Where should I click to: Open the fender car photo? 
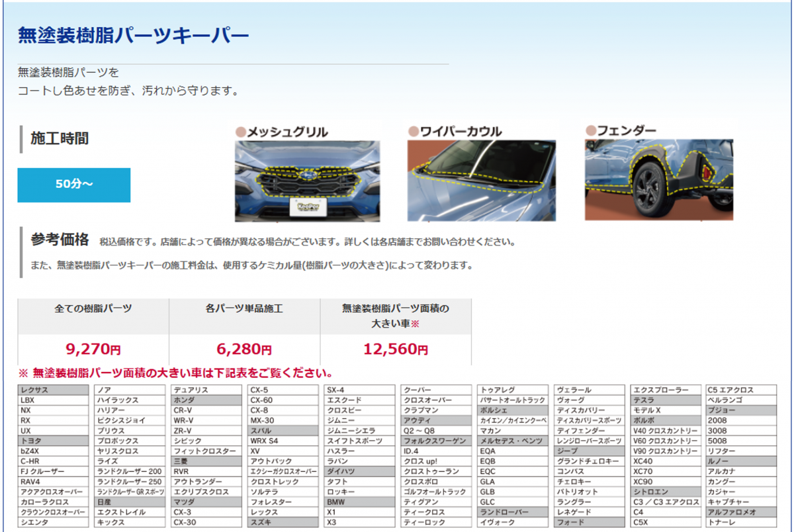(x=659, y=179)
